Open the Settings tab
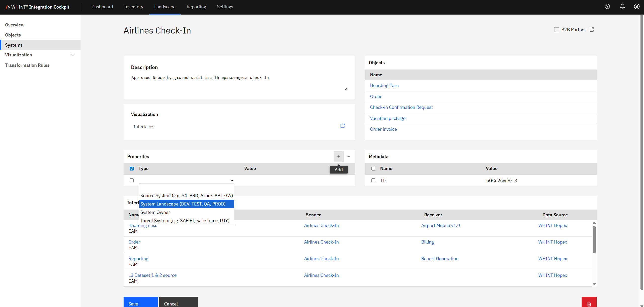The height and width of the screenshot is (307, 644). point(225,7)
